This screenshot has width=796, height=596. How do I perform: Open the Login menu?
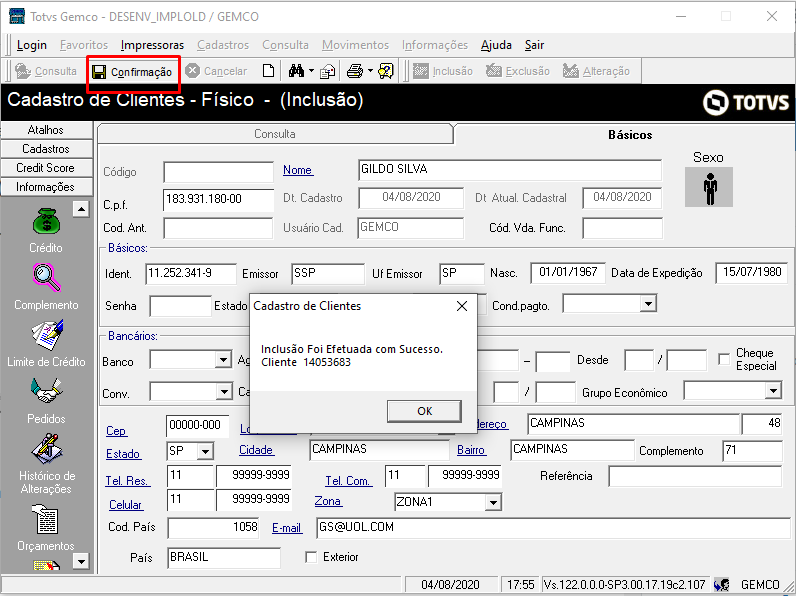pos(31,45)
